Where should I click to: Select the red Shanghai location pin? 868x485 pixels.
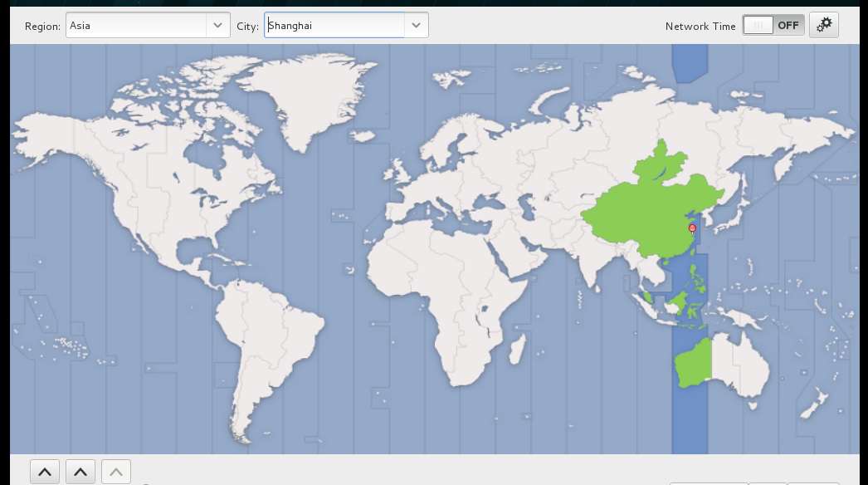click(x=692, y=228)
